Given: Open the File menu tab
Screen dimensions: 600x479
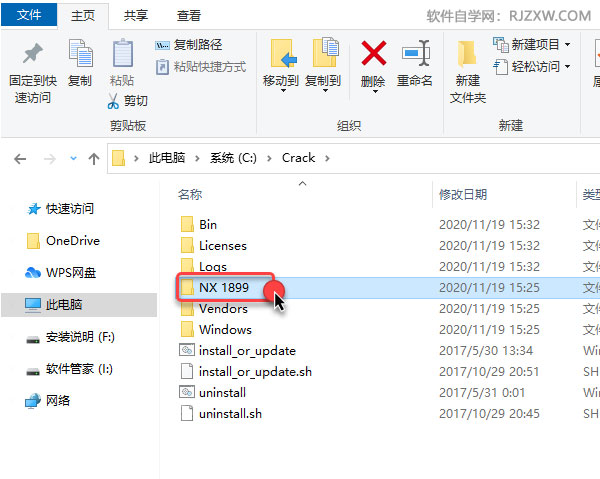Looking at the screenshot, I should click(29, 15).
